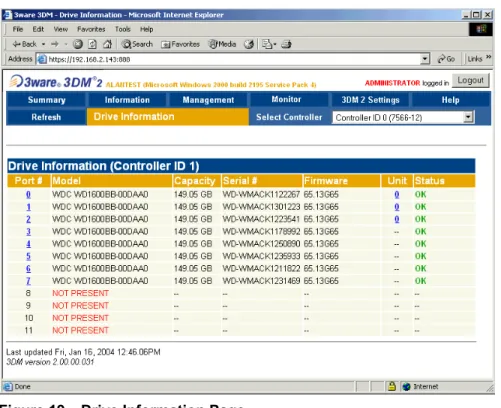The image size is (501, 408).
Task: Click the Windows flag throbber icon
Action: pos(481,29)
